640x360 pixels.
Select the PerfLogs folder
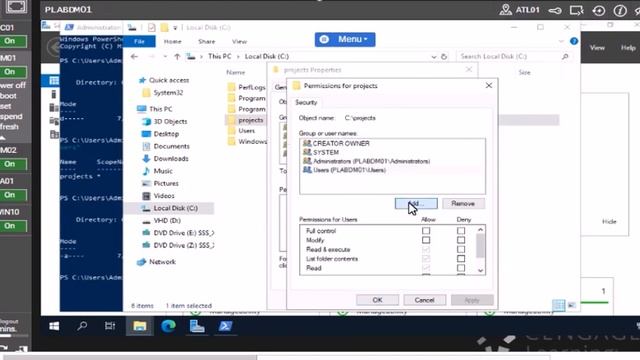click(x=247, y=87)
